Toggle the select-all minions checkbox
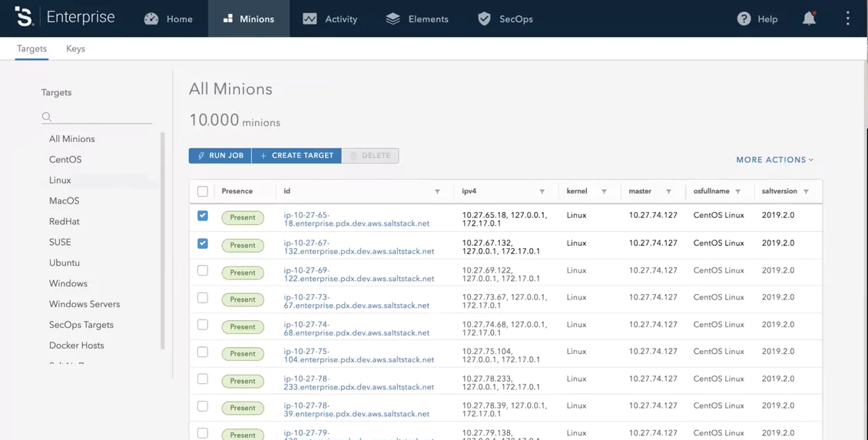The height and width of the screenshot is (440, 868). tap(203, 191)
